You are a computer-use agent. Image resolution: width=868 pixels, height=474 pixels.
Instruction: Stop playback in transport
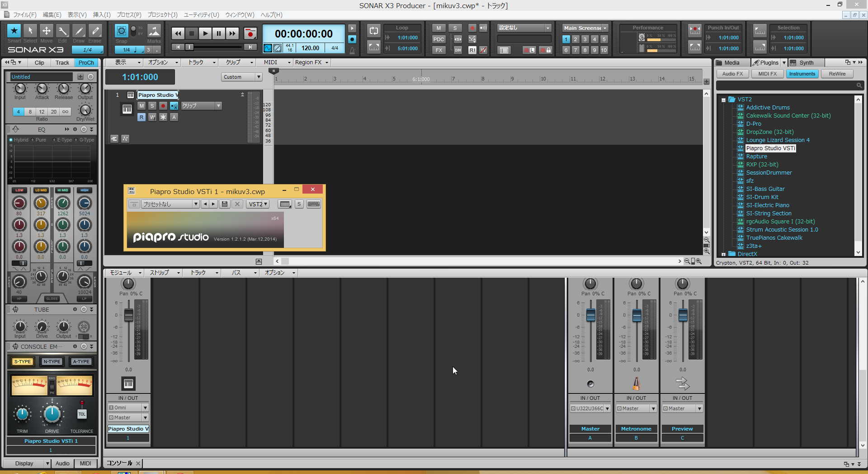coord(192,33)
